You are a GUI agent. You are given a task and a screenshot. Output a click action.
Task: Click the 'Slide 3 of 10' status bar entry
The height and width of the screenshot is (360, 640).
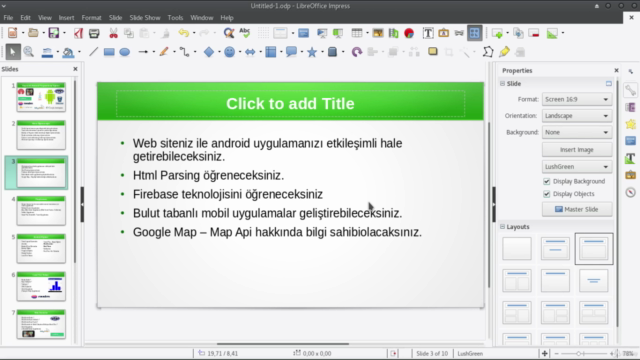[x=432, y=353]
